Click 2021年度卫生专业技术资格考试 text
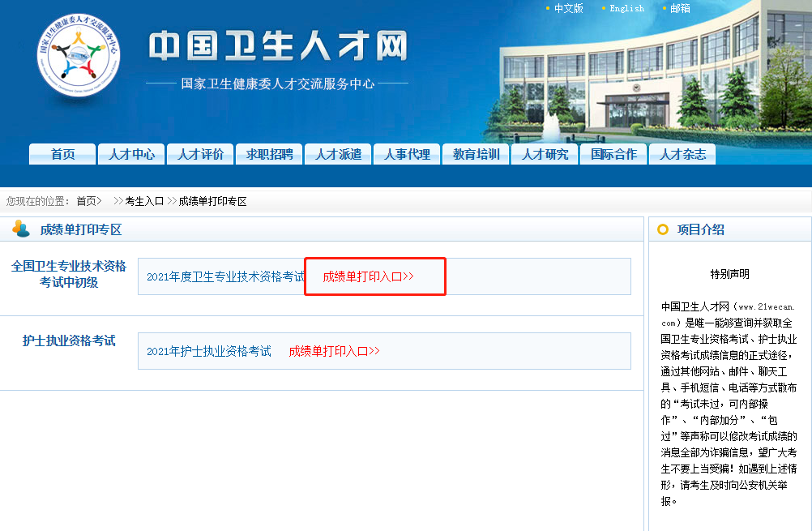812x531 pixels. (226, 276)
